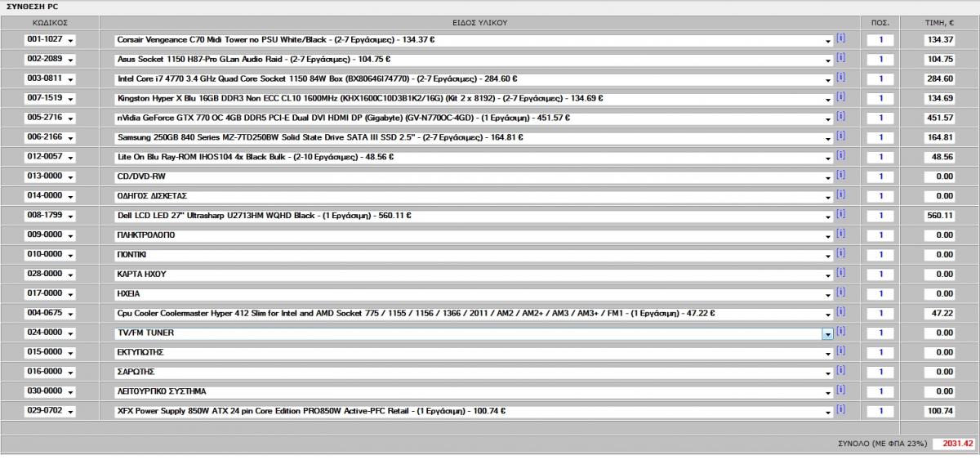Image resolution: width=980 pixels, height=469 pixels.
Task: Click price field showing 100.74
Action: (939, 412)
